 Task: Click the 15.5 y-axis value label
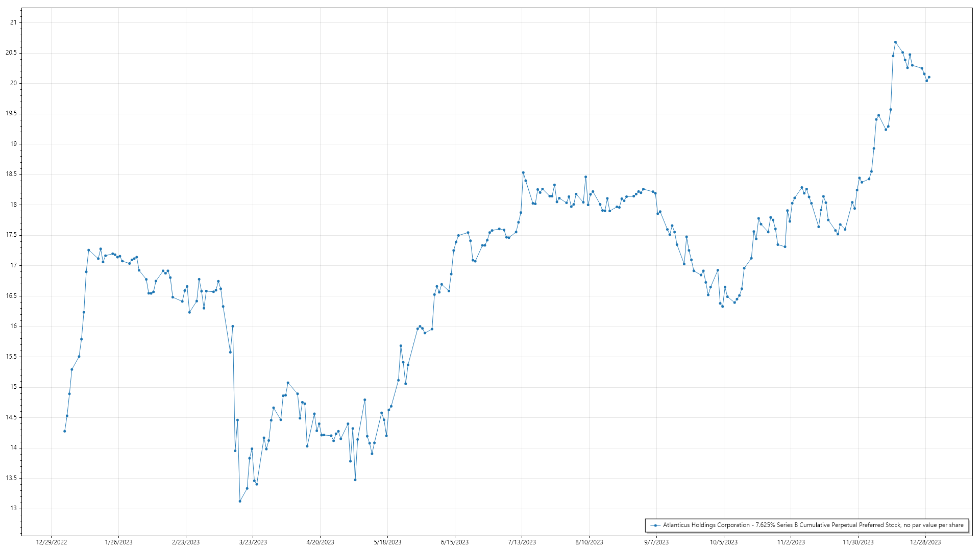pyautogui.click(x=11, y=357)
